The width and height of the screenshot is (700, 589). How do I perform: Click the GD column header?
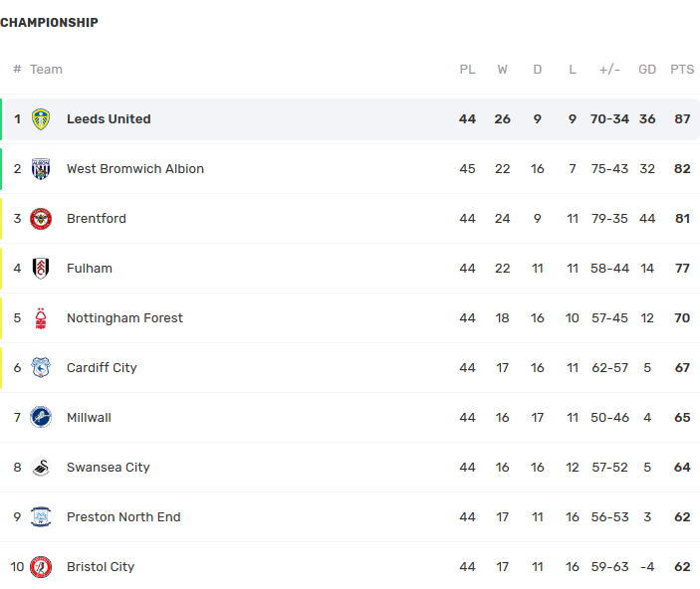[647, 70]
